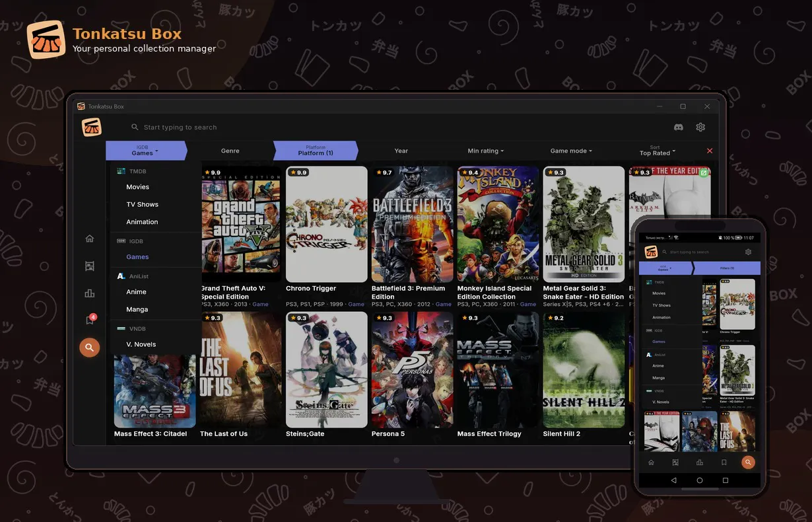Change Sort Top Rated dropdown

click(658, 151)
